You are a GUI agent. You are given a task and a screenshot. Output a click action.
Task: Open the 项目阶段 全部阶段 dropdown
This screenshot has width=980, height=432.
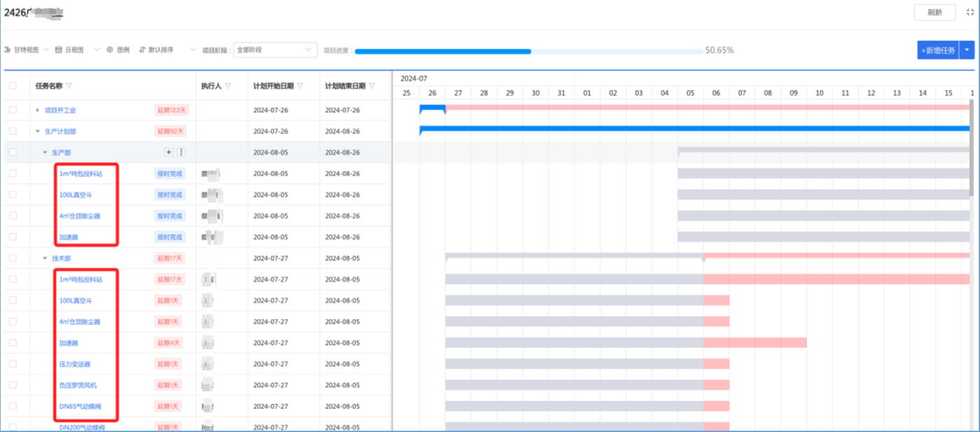pos(275,50)
